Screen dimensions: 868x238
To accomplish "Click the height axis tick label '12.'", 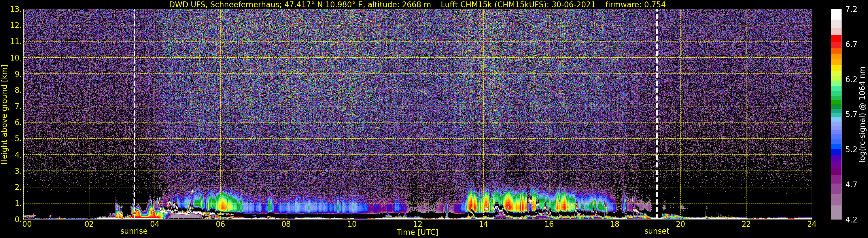I will [16, 26].
